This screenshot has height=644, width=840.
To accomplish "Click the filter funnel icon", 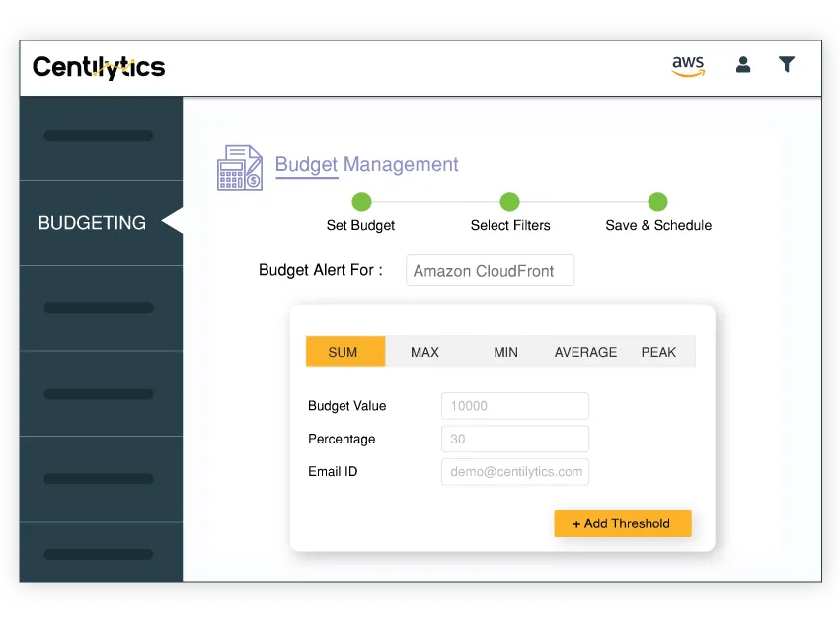I will click(x=787, y=64).
